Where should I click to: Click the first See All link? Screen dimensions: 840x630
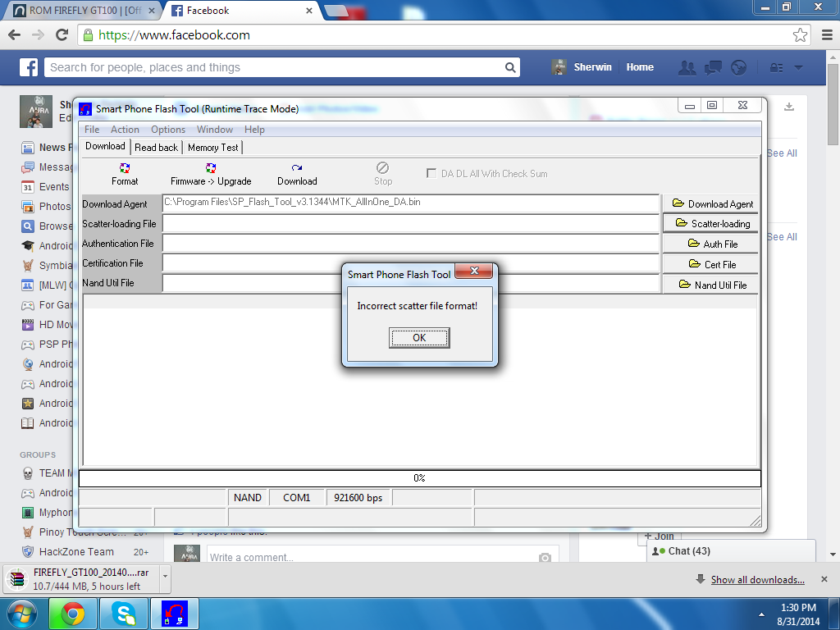coord(782,153)
